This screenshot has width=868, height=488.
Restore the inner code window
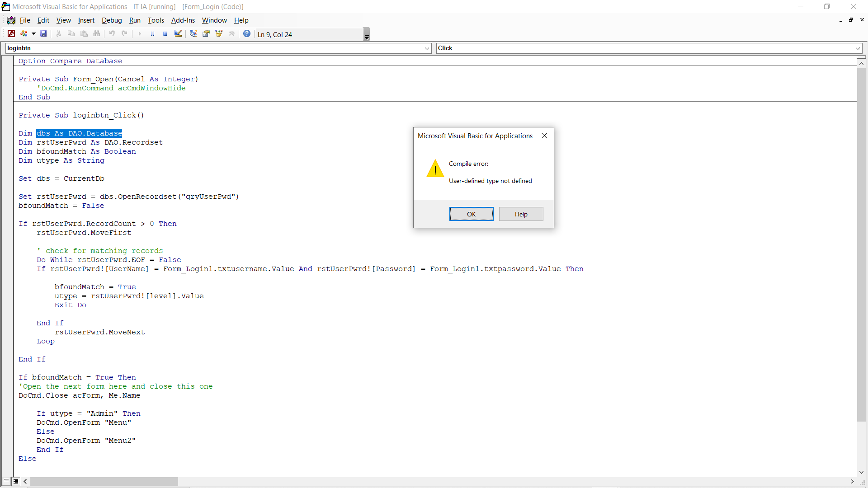click(851, 20)
